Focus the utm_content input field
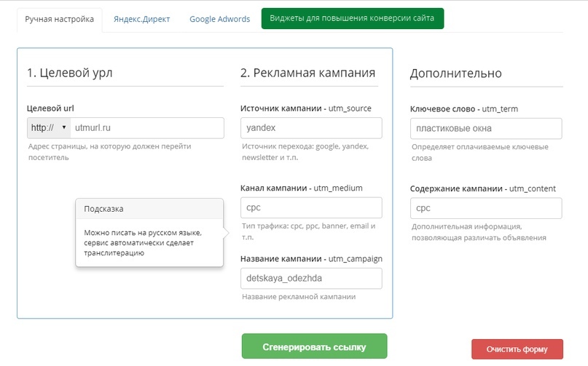The height and width of the screenshot is (366, 588). point(486,208)
